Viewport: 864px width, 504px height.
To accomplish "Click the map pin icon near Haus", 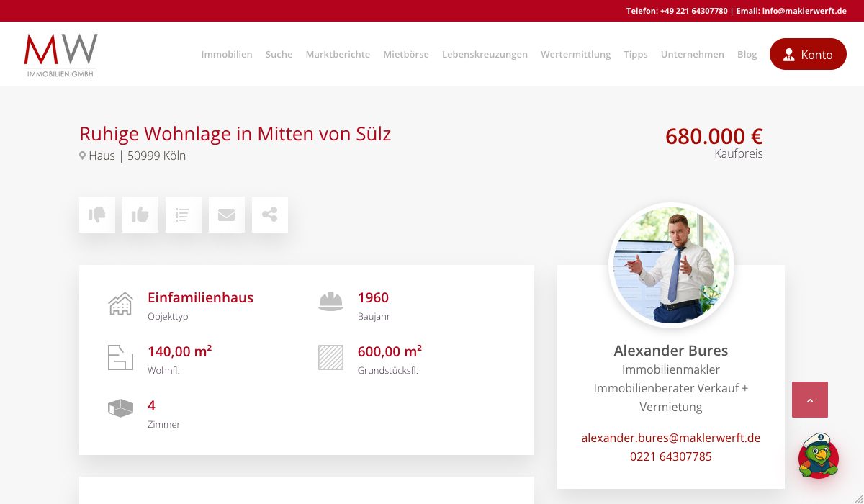I will click(82, 156).
